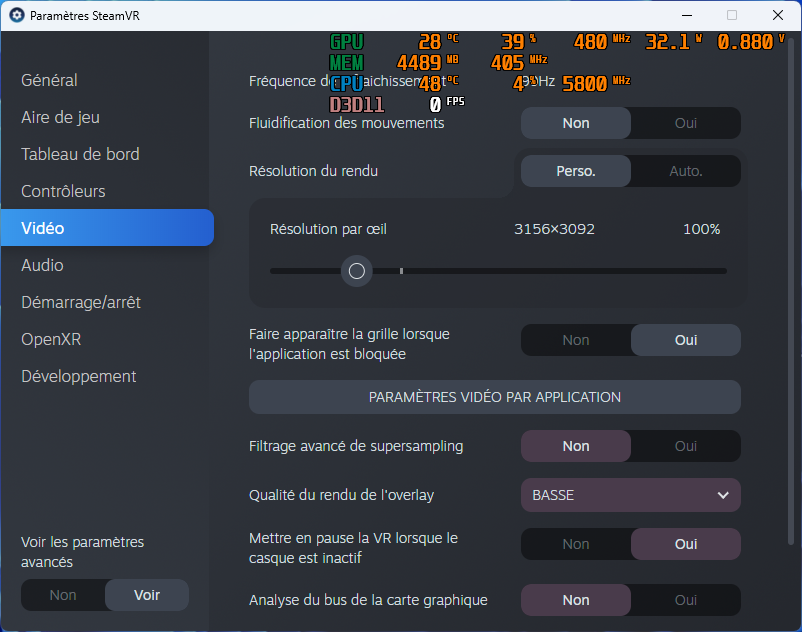Open Démarrage/arrêt settings

coord(81,302)
